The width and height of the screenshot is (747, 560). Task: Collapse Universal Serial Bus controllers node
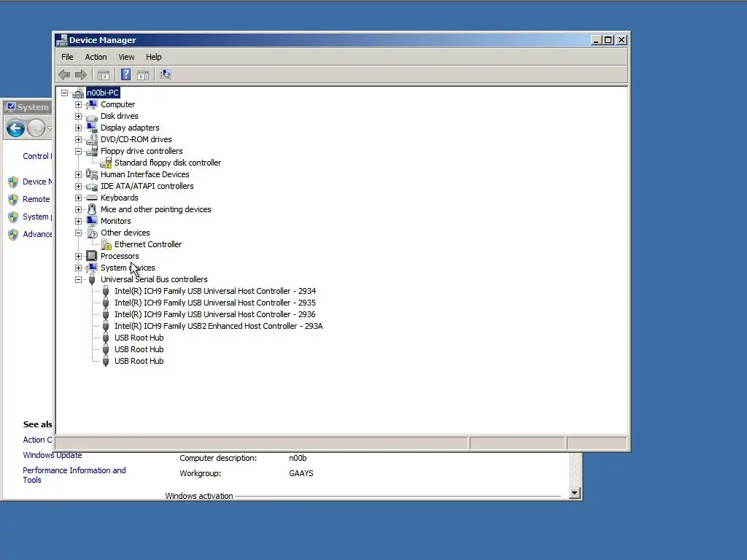78,279
